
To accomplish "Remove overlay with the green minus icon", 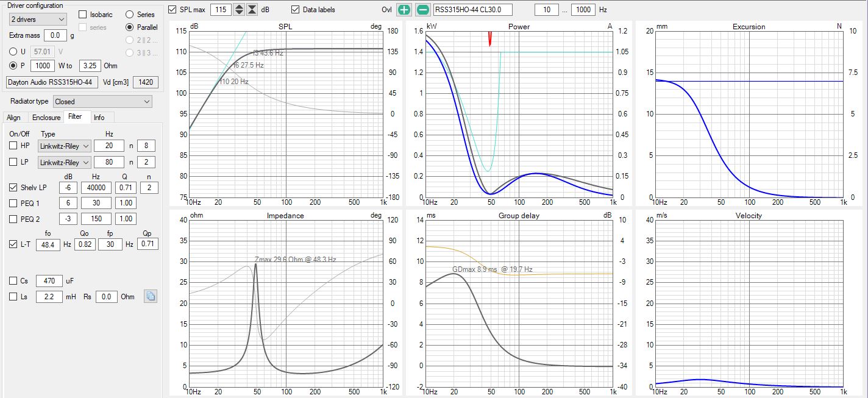I will 422,10.
